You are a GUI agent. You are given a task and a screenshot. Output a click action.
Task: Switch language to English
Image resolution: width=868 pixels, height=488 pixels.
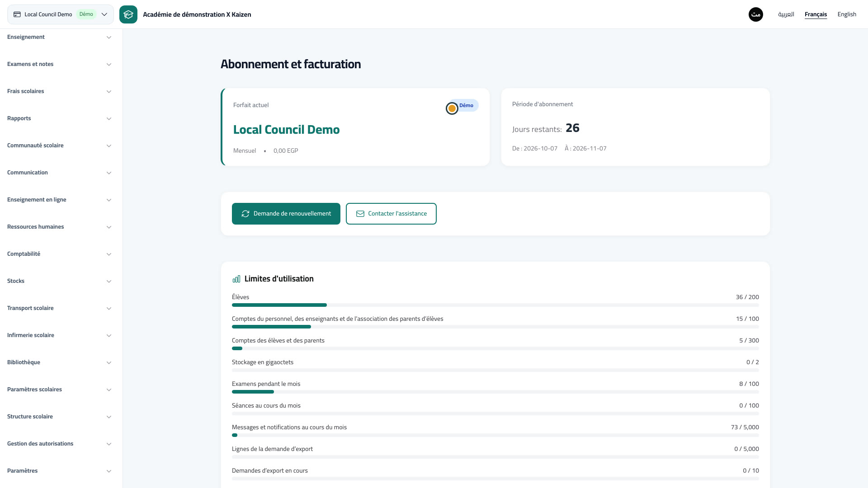[847, 14]
